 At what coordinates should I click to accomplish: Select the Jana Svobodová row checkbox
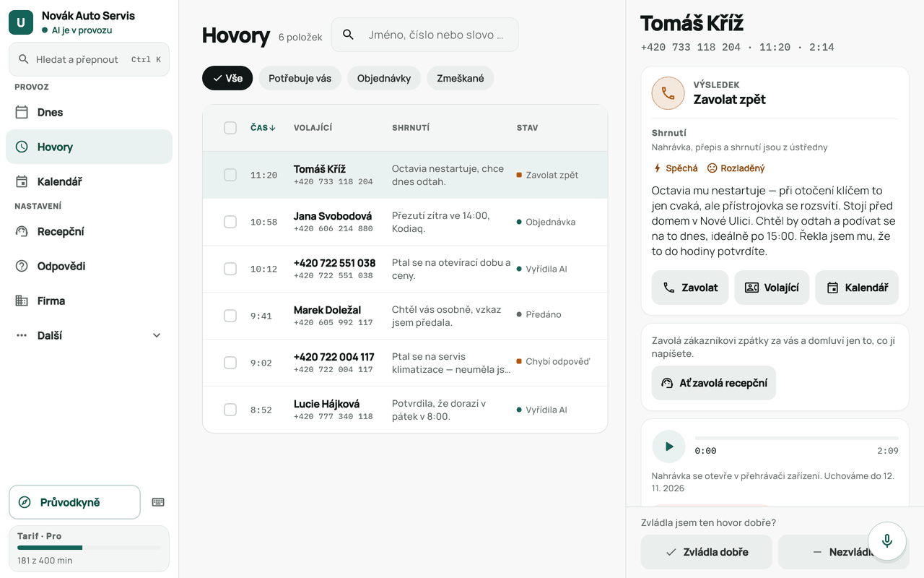pyautogui.click(x=230, y=222)
